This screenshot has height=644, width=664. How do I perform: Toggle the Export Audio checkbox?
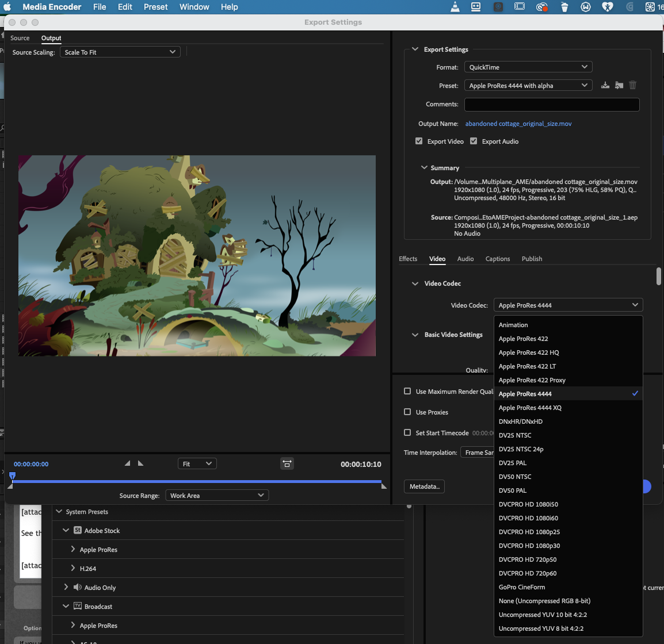[474, 141]
